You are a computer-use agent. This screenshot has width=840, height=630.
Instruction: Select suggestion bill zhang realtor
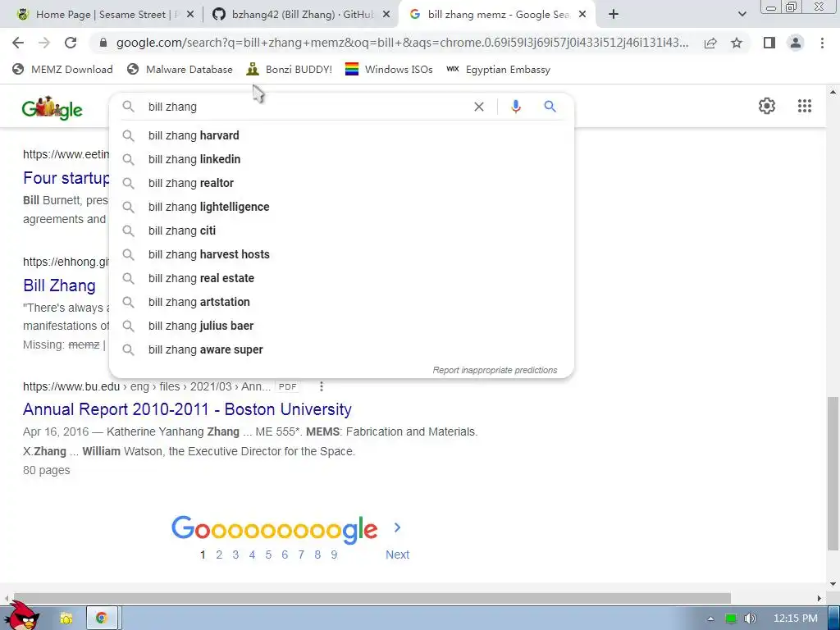click(x=341, y=183)
